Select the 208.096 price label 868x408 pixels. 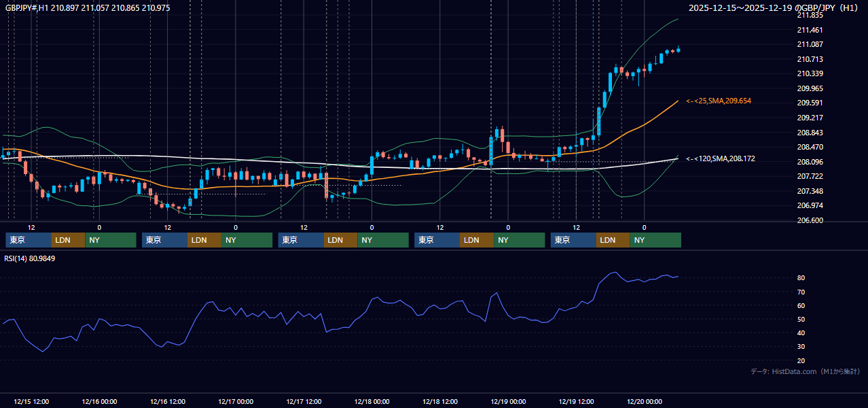pos(810,162)
